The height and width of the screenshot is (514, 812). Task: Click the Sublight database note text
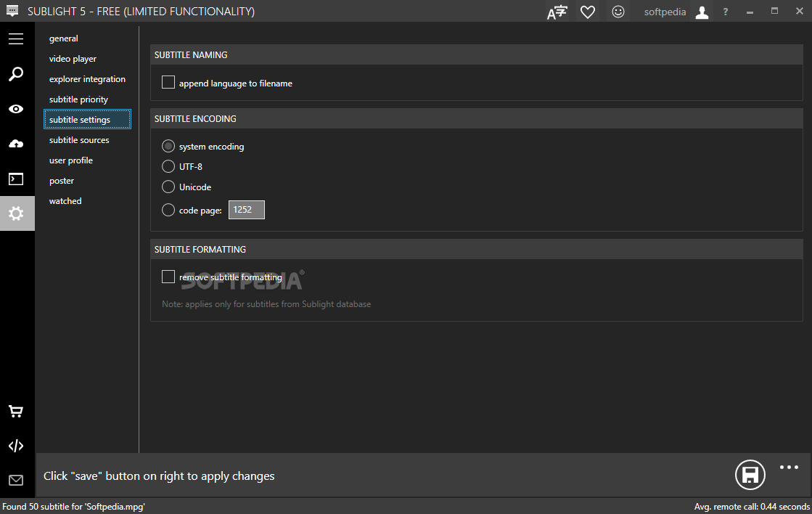266,304
